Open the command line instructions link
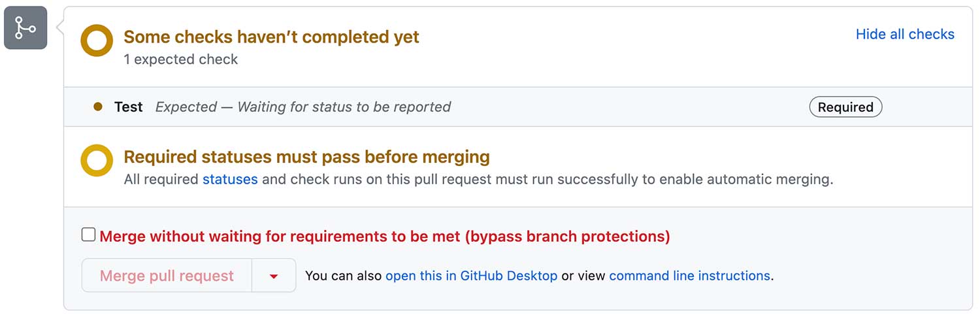The width and height of the screenshot is (980, 317). (x=689, y=276)
